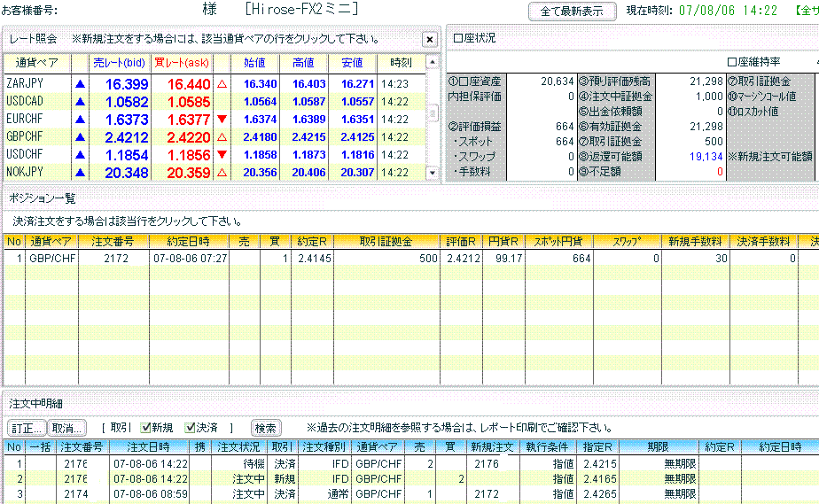Select GBP/CHF position with order 2172
The height and width of the screenshot is (504, 819).
[411, 259]
